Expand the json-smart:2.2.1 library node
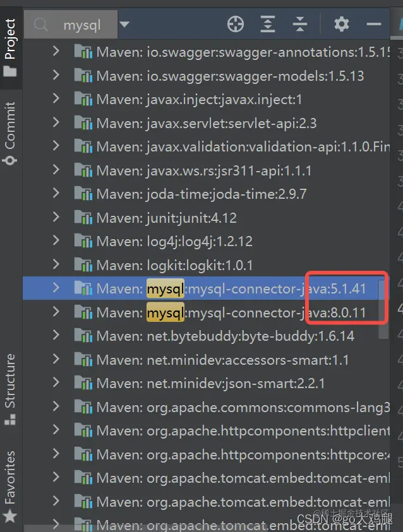The height and width of the screenshot is (532, 403). (56, 382)
